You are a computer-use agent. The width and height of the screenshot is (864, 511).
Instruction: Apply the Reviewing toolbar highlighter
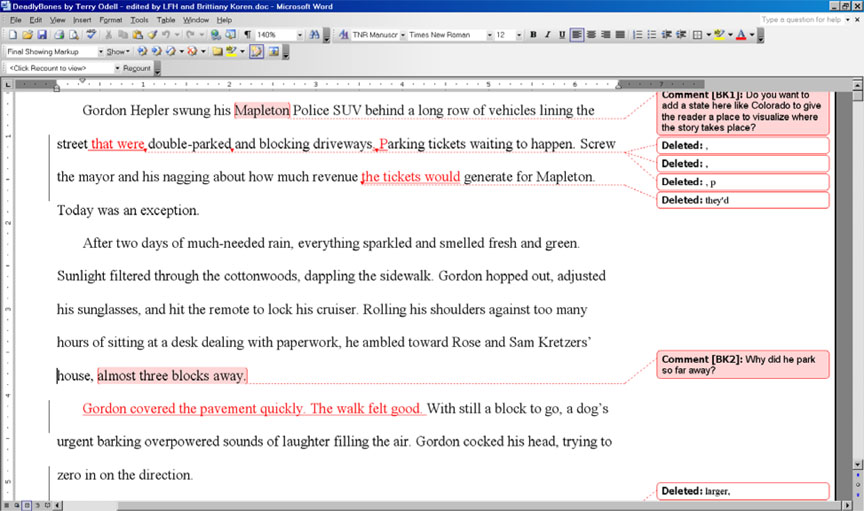click(x=231, y=51)
